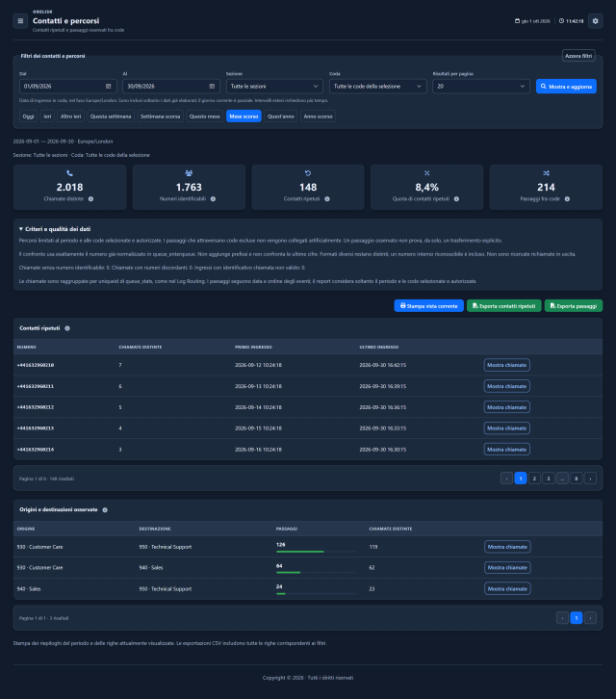This screenshot has height=699, width=616.
Task: Select the Questo mese quick range
Action: click(205, 116)
